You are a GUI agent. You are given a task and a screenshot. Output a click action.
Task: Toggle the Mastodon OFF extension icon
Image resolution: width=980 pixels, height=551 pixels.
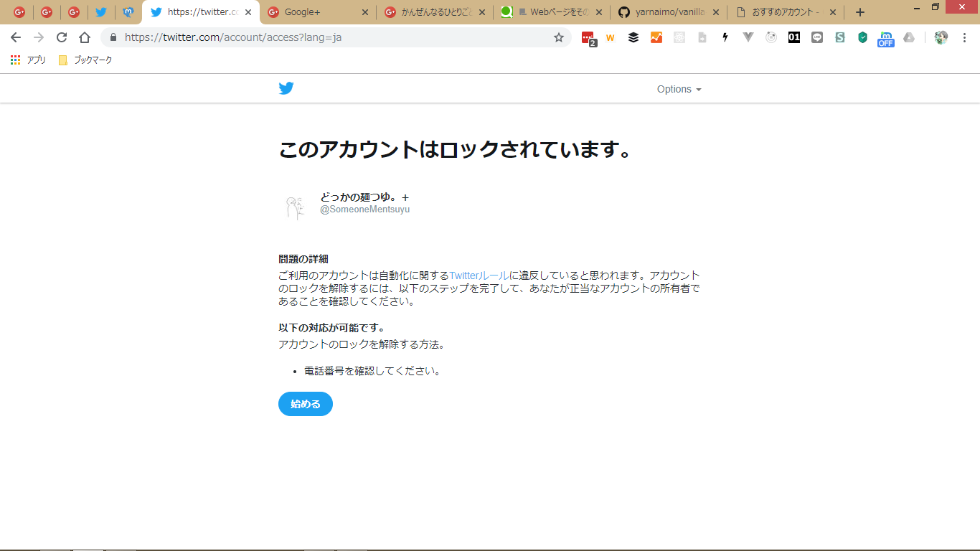pos(886,39)
